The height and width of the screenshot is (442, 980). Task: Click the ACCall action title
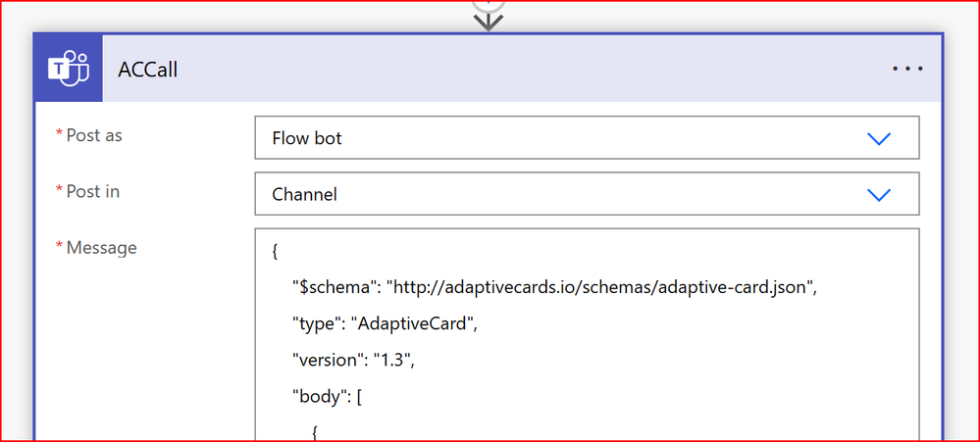click(x=147, y=70)
